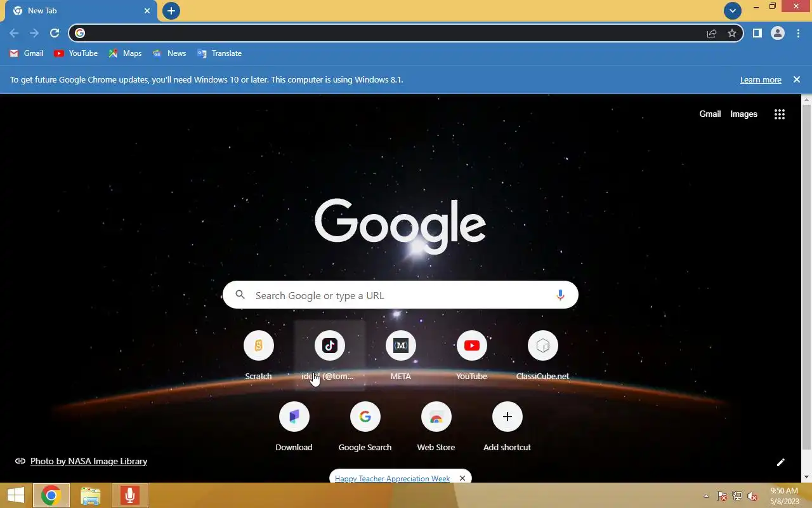Viewport: 812px width, 508px height.
Task: Open the Images link at top right
Action: [743, 114]
